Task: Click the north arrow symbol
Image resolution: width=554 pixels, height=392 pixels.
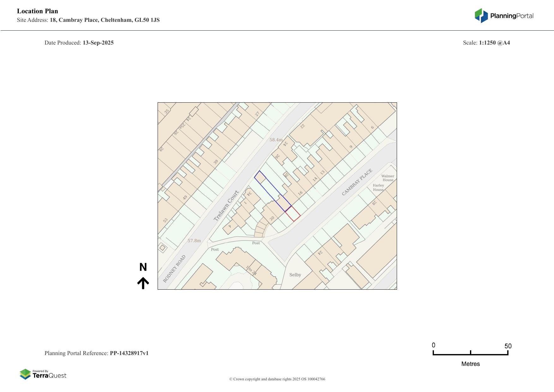Action: tap(143, 283)
